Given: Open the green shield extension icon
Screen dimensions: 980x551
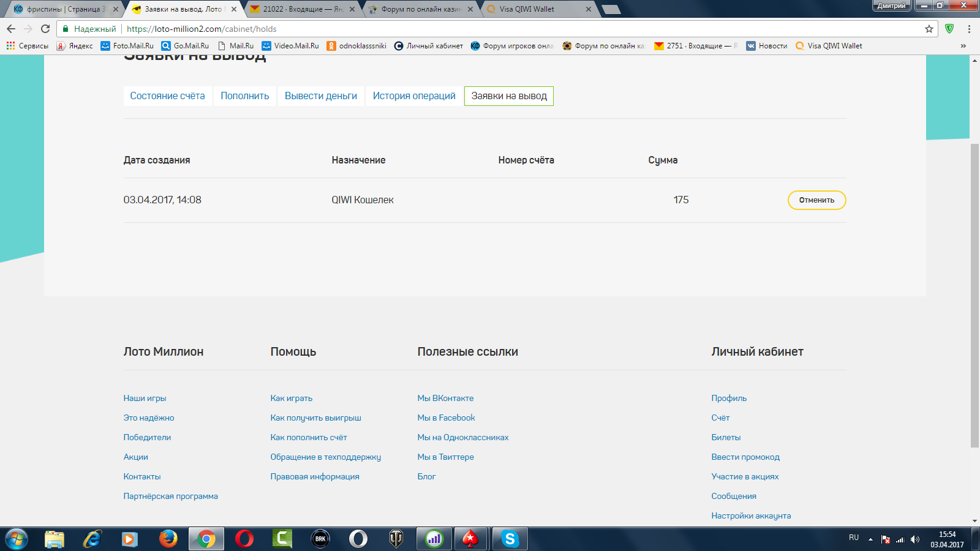Looking at the screenshot, I should pos(949,29).
